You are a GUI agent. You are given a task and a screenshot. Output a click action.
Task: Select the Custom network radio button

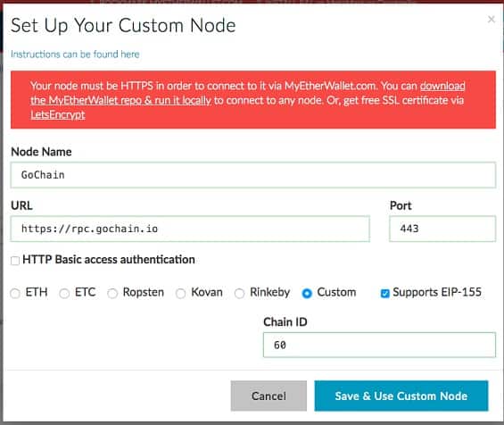(307, 293)
